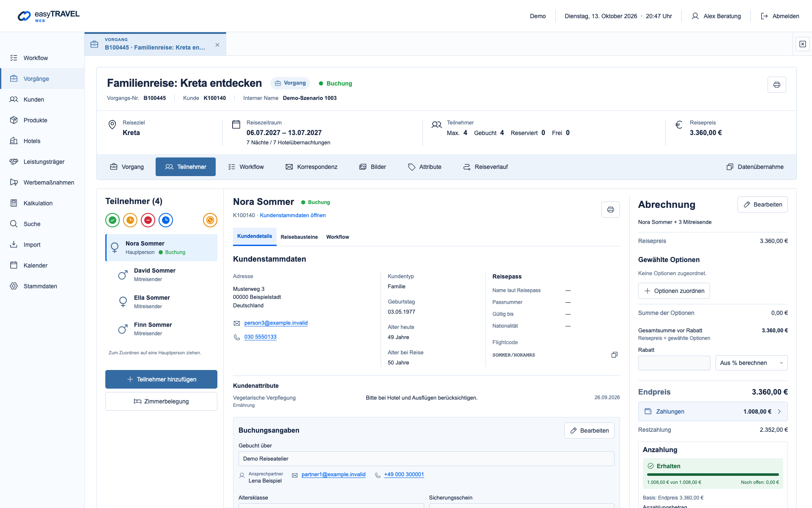Open Kunden in the sidebar
The height and width of the screenshot is (508, 812).
coord(42,99)
